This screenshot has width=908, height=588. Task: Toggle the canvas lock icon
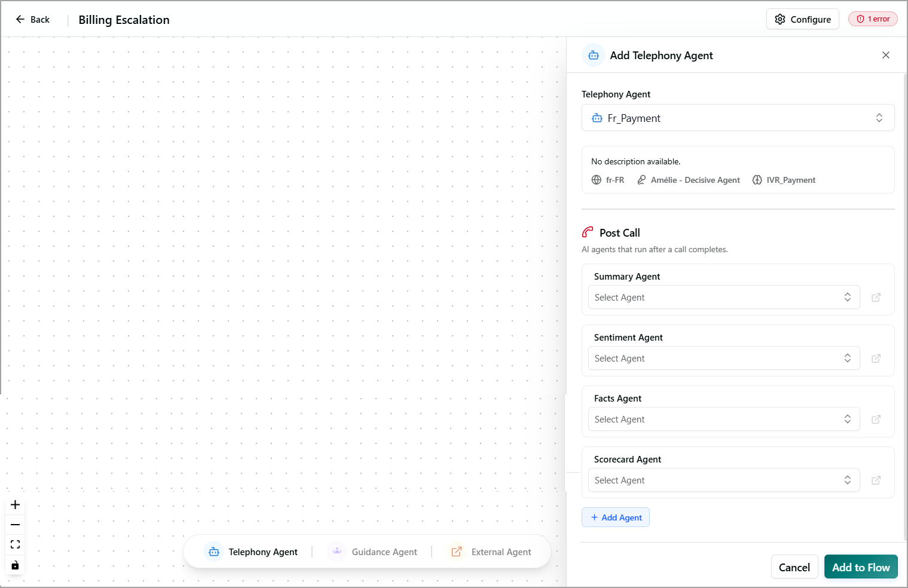tap(16, 565)
